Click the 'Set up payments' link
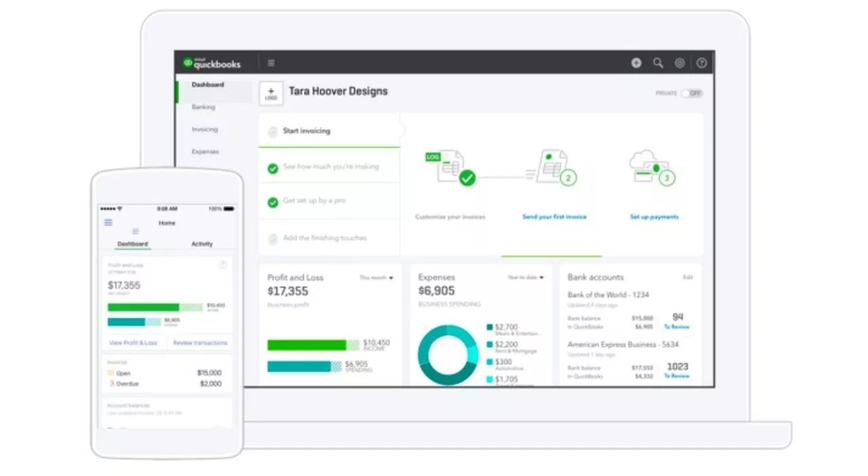Screen dimensions: 868x476 [x=654, y=217]
